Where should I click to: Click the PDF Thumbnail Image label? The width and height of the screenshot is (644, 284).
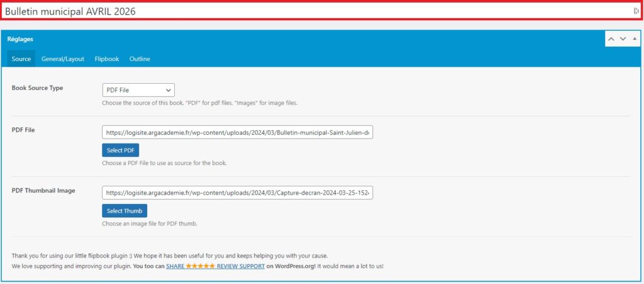[43, 191]
